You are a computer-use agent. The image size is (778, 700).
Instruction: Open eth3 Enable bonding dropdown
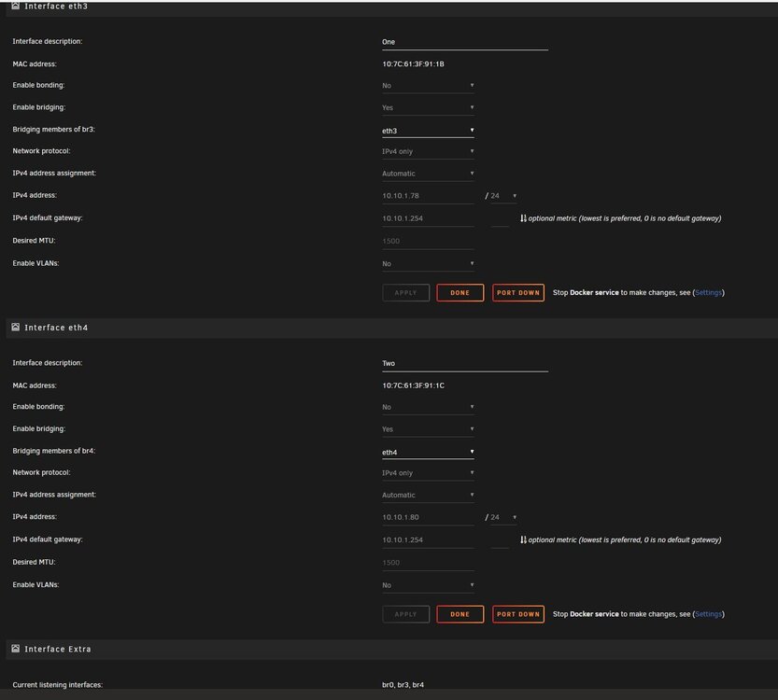point(428,86)
